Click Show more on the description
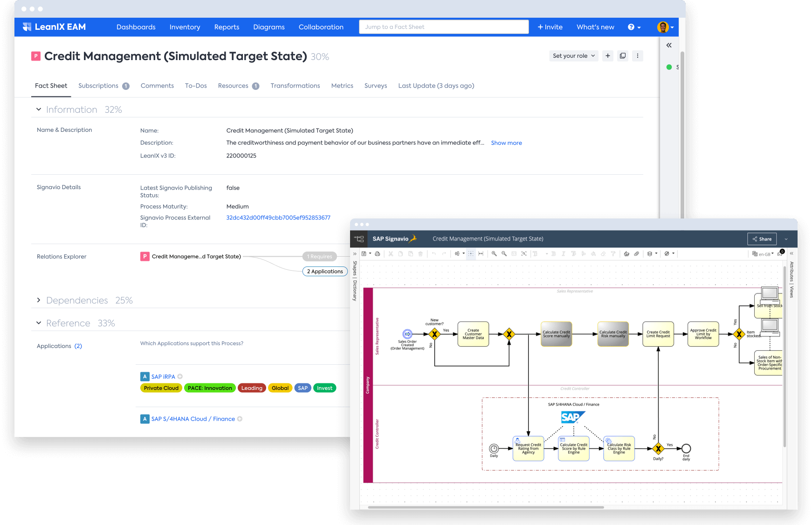This screenshot has width=812, height=525. [506, 143]
